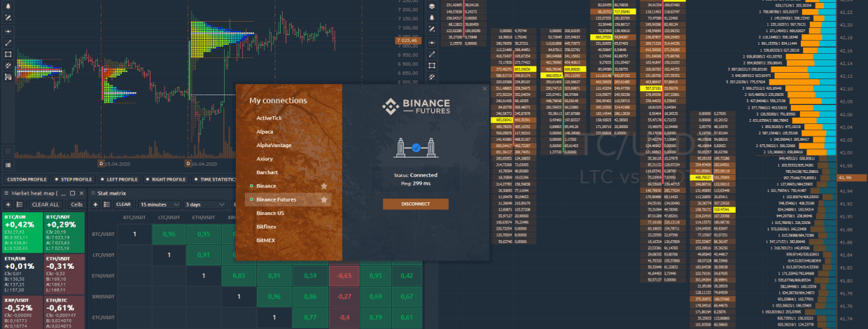Select Alpaca in My connections list

(x=265, y=132)
